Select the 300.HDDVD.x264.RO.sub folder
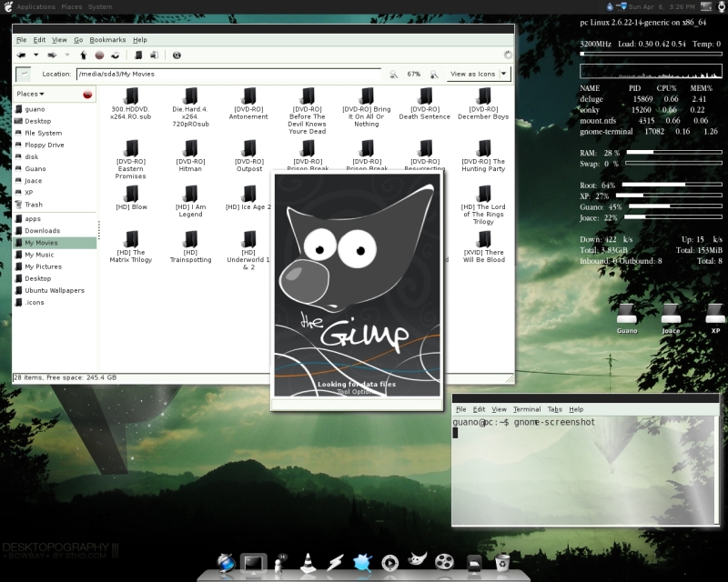 pos(131,104)
